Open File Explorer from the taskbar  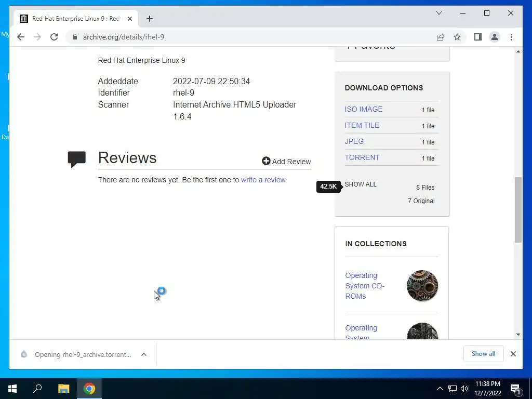coord(63,389)
